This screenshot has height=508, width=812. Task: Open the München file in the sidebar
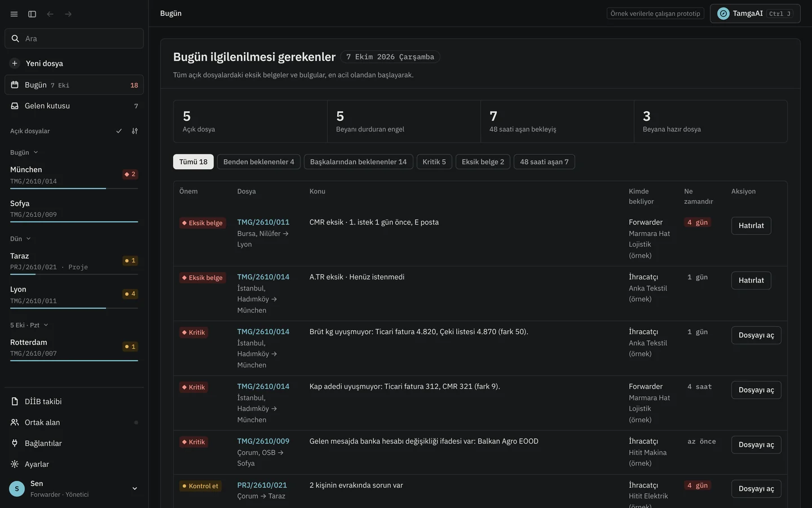point(74,175)
